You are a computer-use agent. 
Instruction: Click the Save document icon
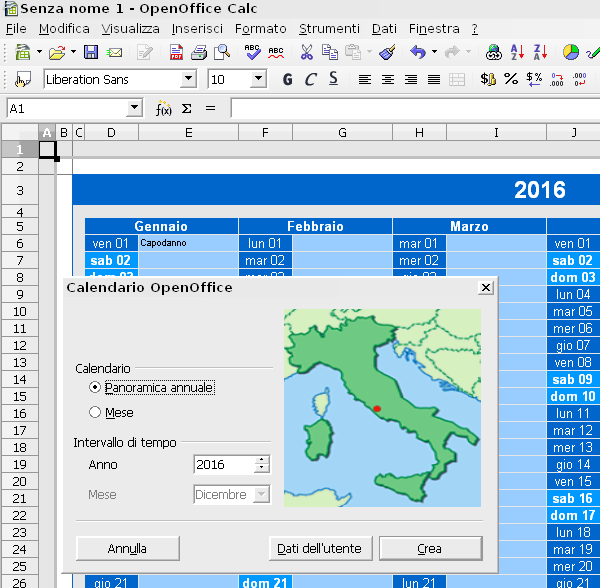[x=91, y=52]
